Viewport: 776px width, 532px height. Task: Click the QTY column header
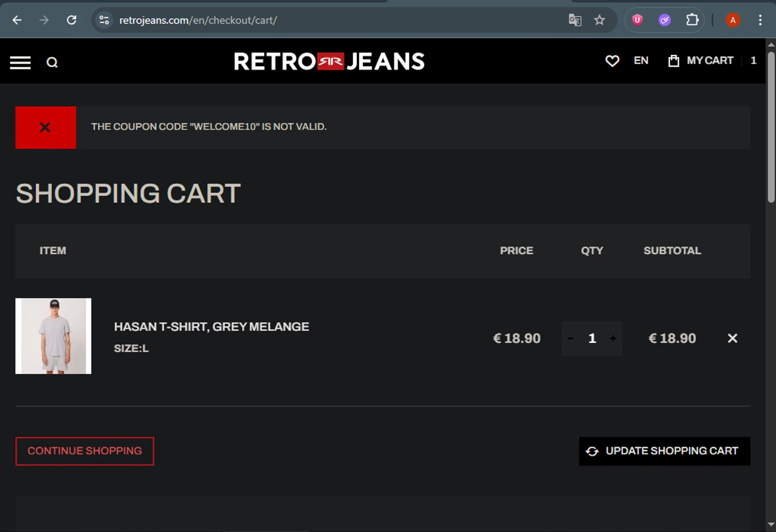pos(592,251)
